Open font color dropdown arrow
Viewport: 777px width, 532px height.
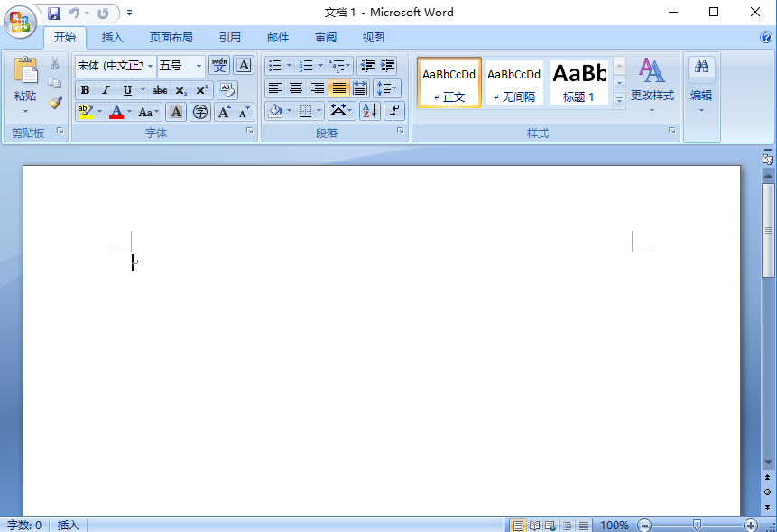(129, 112)
